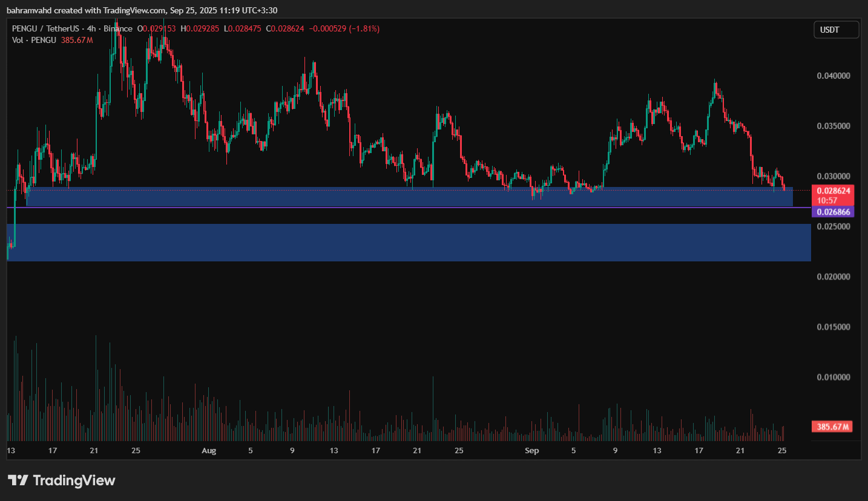The height and width of the screenshot is (501, 868).
Task: Click the date 25 at time axis end
Action: tap(781, 451)
